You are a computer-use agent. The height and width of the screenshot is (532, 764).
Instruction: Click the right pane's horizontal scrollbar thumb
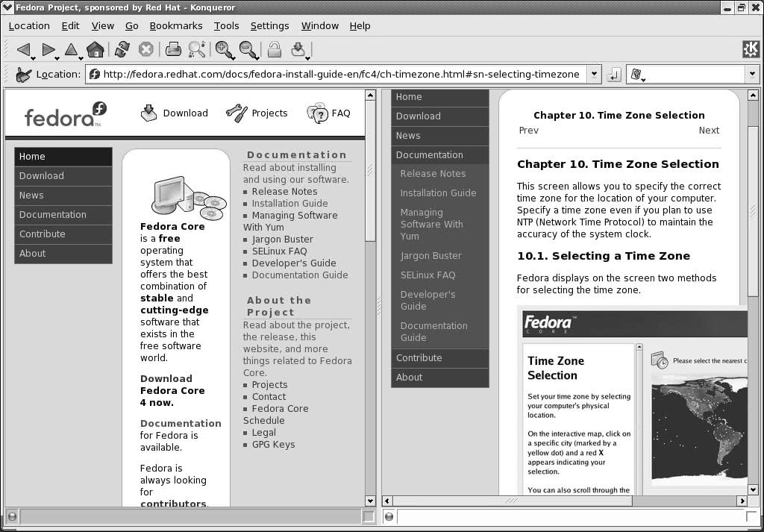point(513,501)
